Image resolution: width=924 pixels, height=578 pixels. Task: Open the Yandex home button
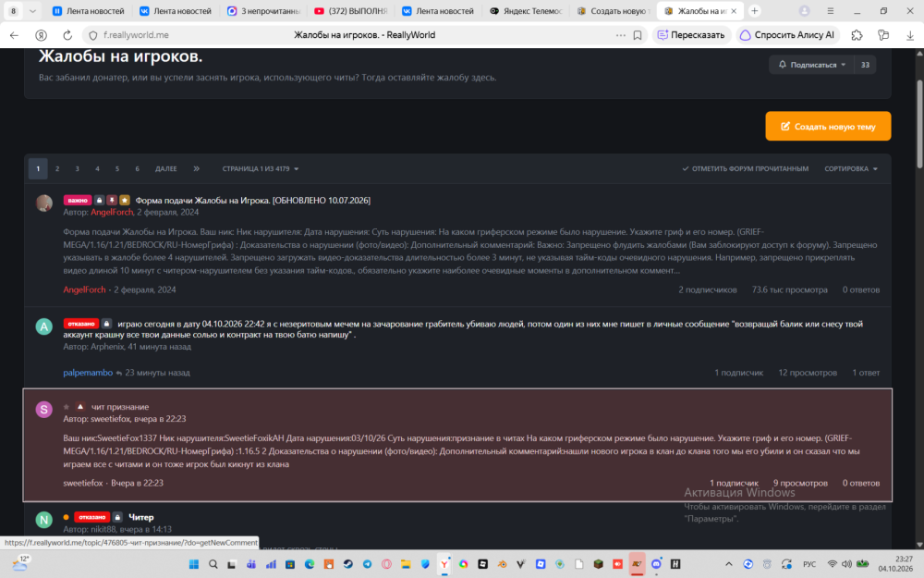click(41, 35)
